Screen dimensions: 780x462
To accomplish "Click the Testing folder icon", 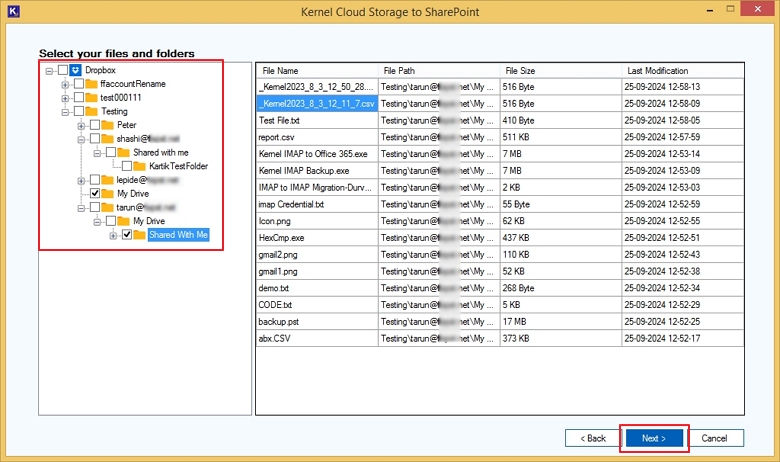I will tap(91, 111).
